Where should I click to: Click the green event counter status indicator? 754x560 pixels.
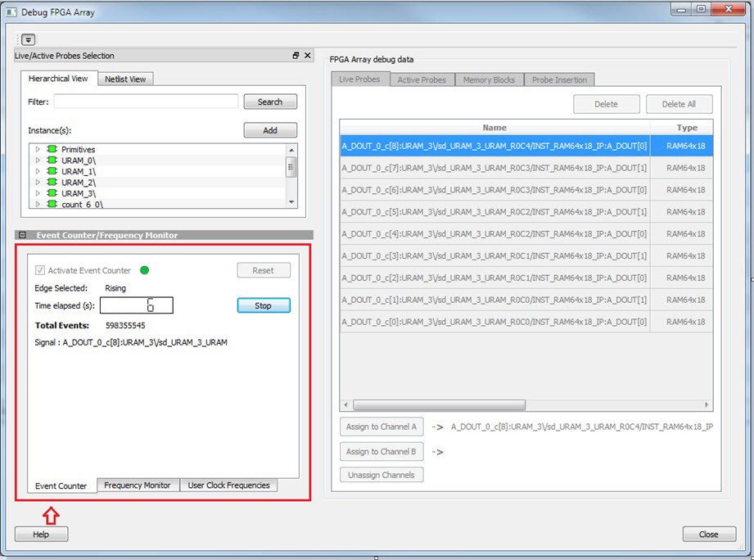[x=145, y=270]
